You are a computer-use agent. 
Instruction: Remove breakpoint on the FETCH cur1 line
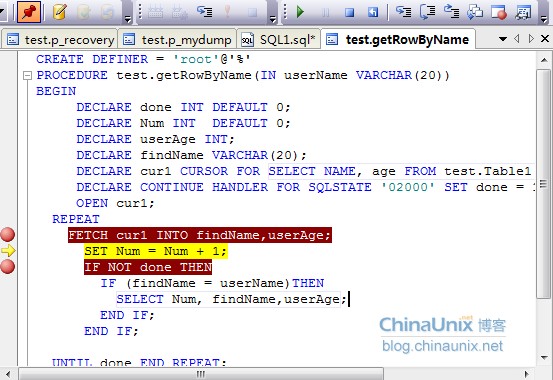click(x=7, y=235)
